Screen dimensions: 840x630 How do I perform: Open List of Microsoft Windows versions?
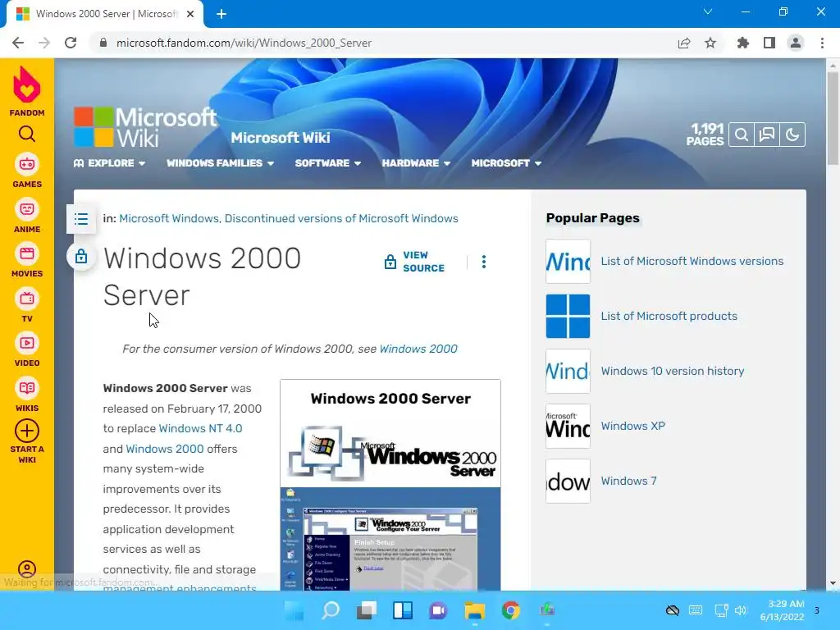pyautogui.click(x=692, y=262)
